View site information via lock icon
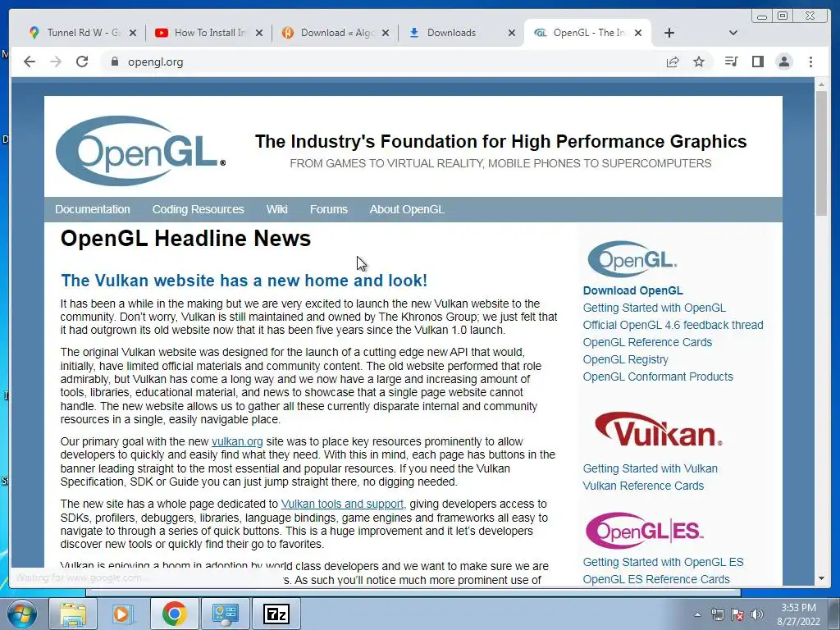The height and width of the screenshot is (630, 840). 114,62
